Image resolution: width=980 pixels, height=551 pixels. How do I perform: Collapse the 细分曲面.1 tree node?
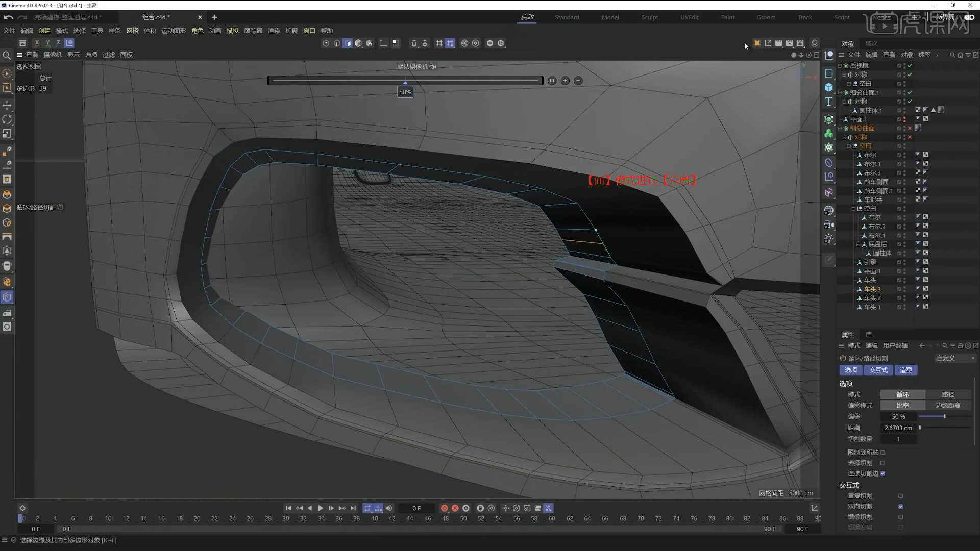click(840, 93)
